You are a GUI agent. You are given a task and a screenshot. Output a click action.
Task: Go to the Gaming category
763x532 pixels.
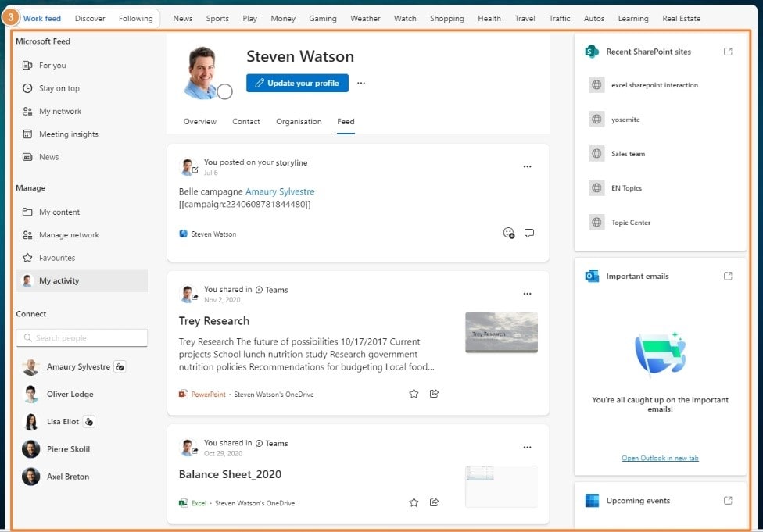point(323,19)
